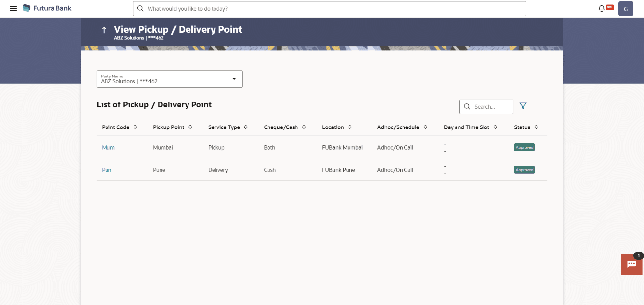This screenshot has width=644, height=305.
Task: Click the 'Cash' cheque/cash cell
Action: (270, 170)
